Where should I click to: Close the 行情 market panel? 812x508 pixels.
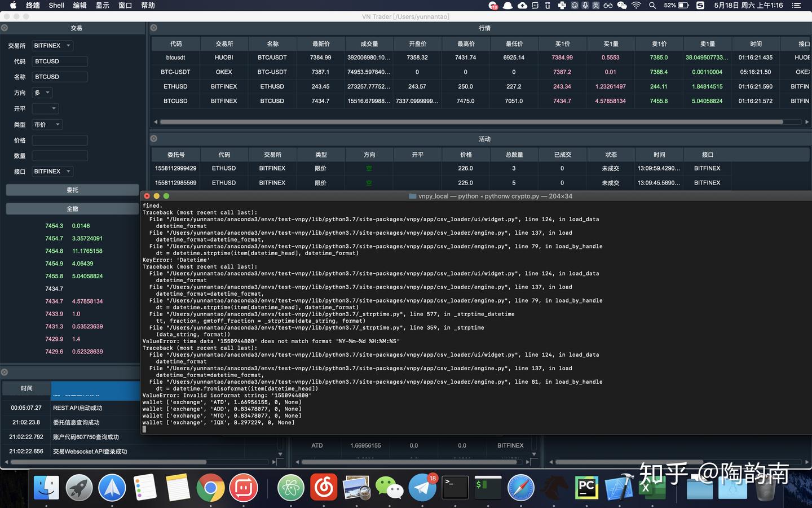click(153, 28)
